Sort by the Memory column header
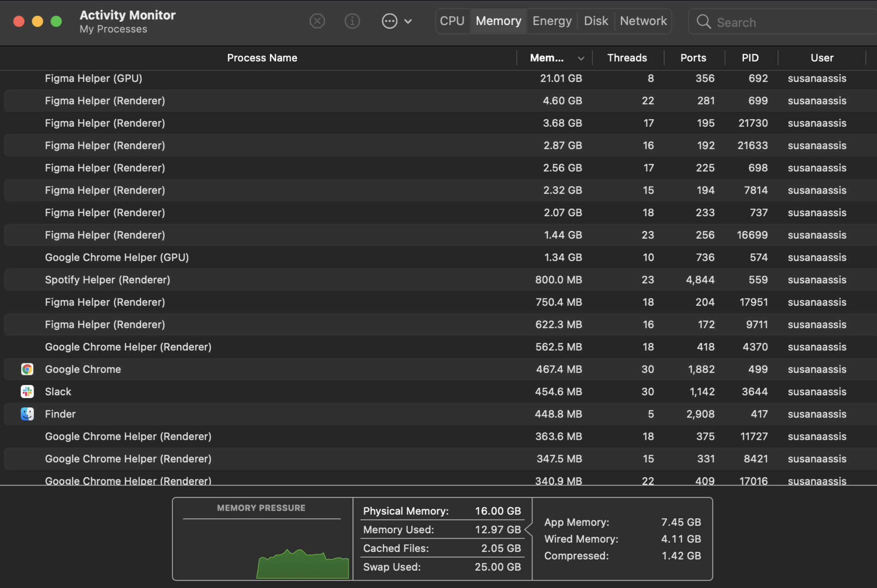Screen dimensions: 877x588 547,58
